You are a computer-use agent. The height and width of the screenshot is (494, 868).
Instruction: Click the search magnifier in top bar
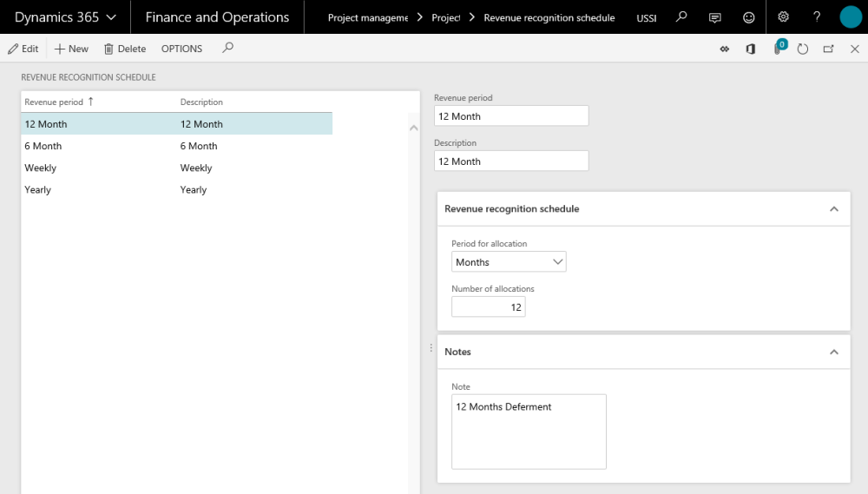(681, 17)
